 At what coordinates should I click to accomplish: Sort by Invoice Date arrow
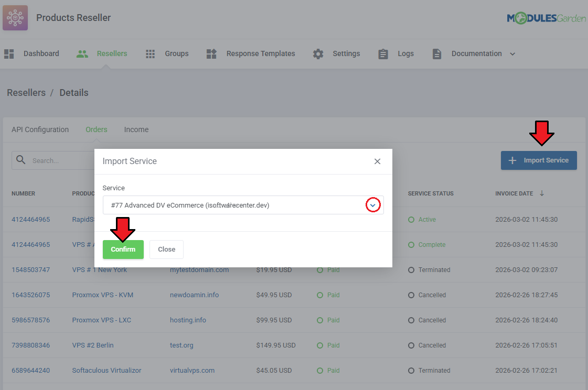(542, 193)
